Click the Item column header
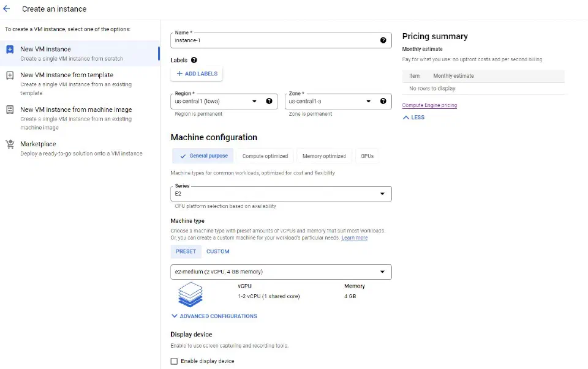This screenshot has height=369, width=588. point(415,76)
